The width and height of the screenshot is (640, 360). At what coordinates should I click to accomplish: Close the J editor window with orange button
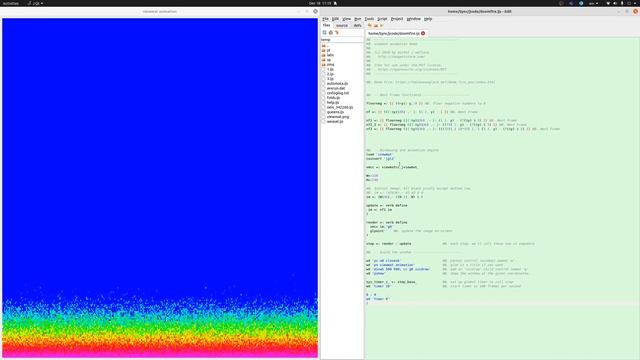pyautogui.click(x=635, y=11)
